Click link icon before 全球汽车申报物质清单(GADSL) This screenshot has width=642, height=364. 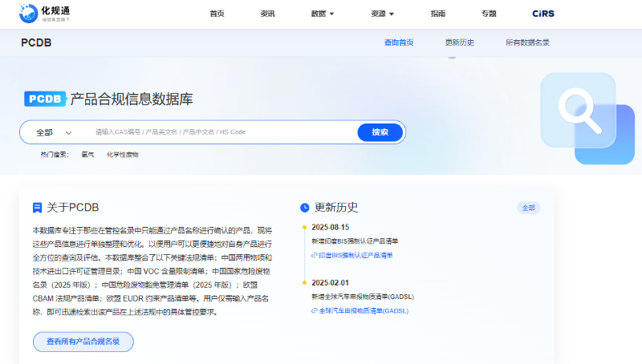tap(314, 310)
